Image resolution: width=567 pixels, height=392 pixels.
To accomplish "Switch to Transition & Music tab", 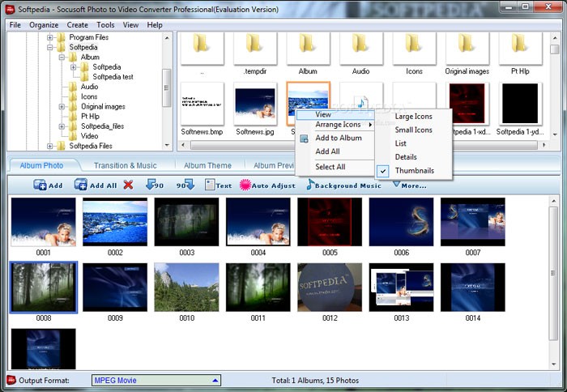I will click(x=125, y=165).
